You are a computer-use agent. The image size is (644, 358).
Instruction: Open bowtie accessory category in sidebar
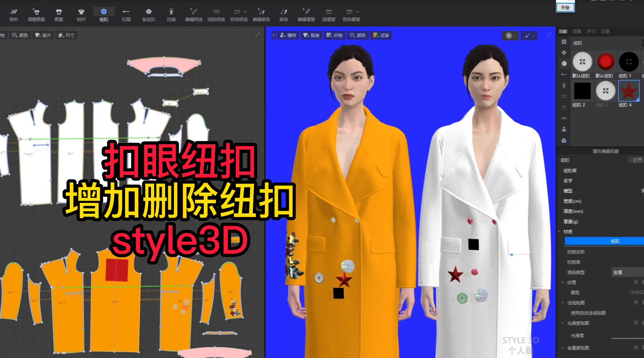pos(564,118)
